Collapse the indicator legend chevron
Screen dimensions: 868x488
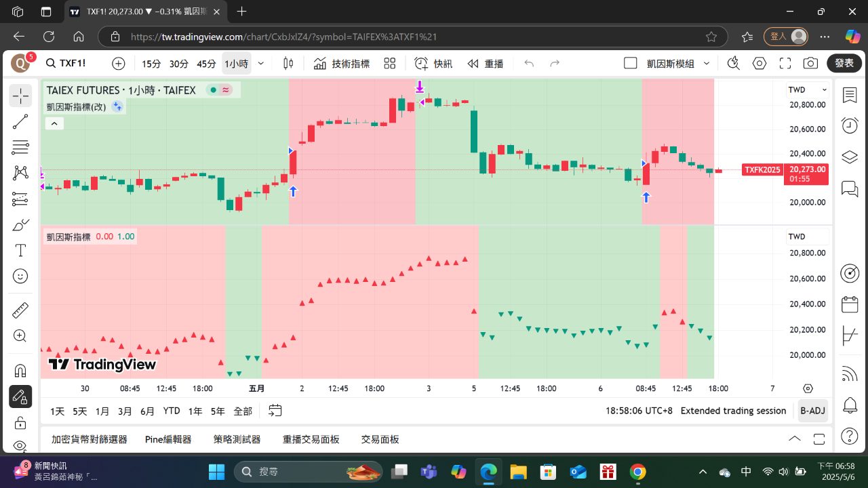point(54,123)
